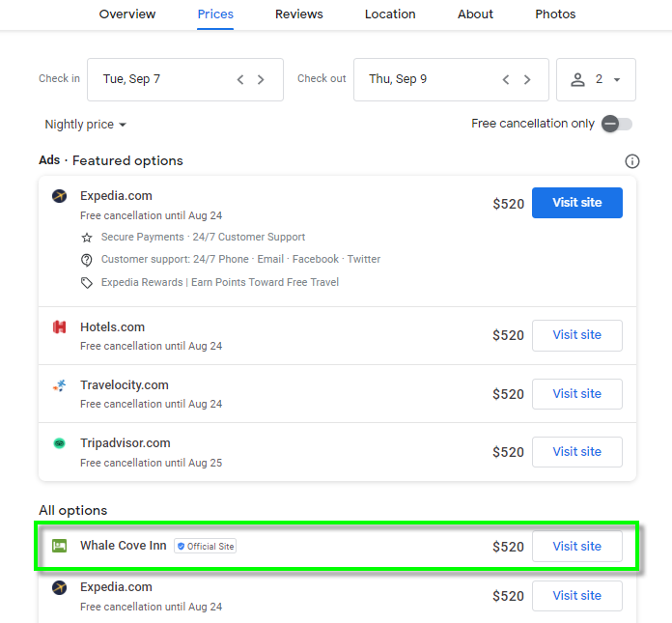Click the Hotels.com logo icon
This screenshot has height=623, width=672.
[x=60, y=327]
